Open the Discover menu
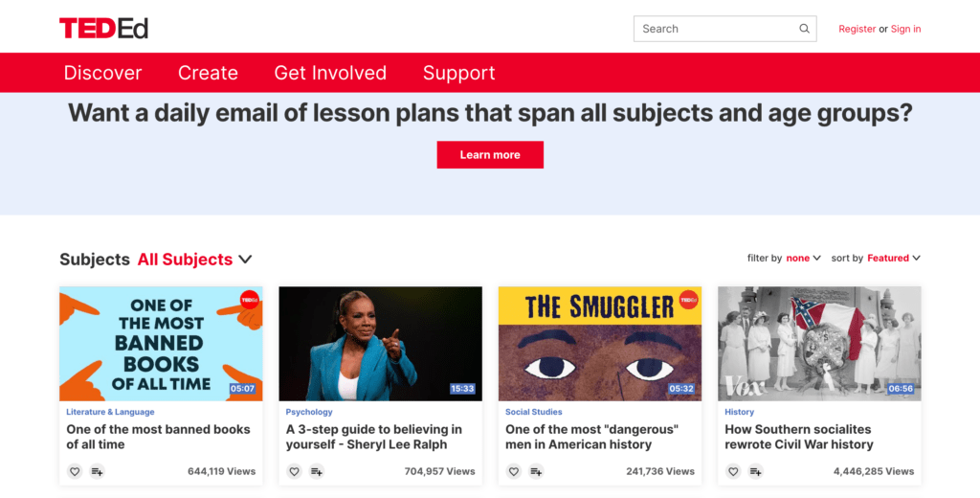The width and height of the screenshot is (980, 498). (x=102, y=73)
